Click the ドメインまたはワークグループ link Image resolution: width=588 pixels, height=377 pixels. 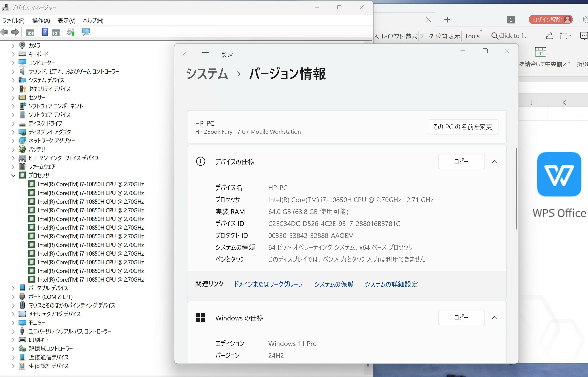pos(268,284)
